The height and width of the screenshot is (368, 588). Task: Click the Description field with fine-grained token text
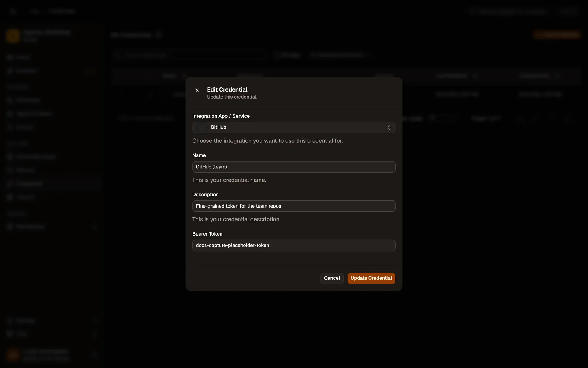coord(294,206)
